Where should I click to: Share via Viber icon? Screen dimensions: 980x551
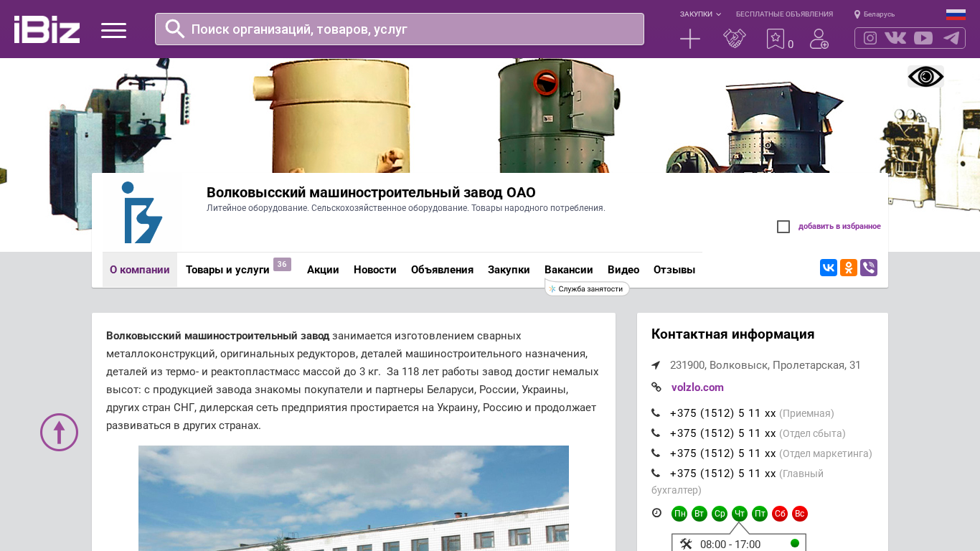pos(869,268)
